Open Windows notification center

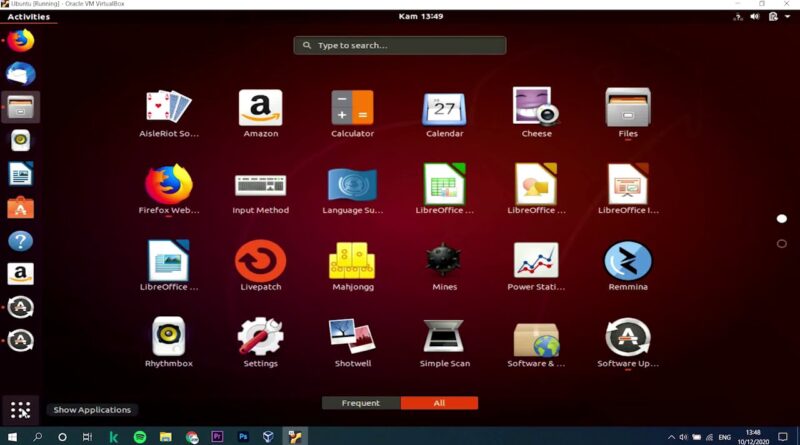click(x=783, y=437)
